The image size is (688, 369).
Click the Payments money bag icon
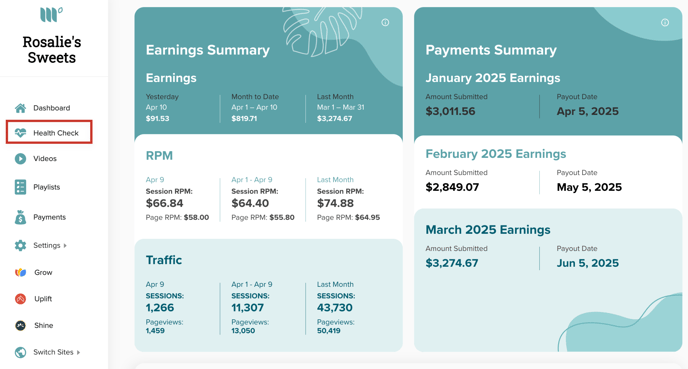point(20,217)
